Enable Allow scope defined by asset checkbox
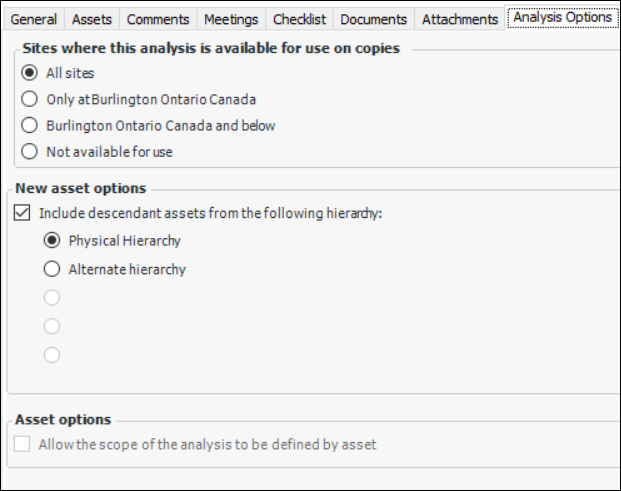The height and width of the screenshot is (491, 621). [22, 444]
